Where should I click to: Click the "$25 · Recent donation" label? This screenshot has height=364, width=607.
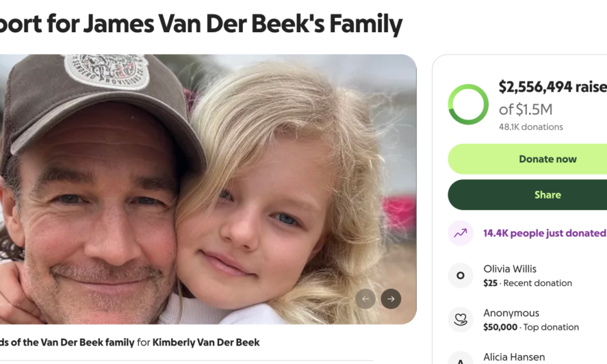click(527, 283)
